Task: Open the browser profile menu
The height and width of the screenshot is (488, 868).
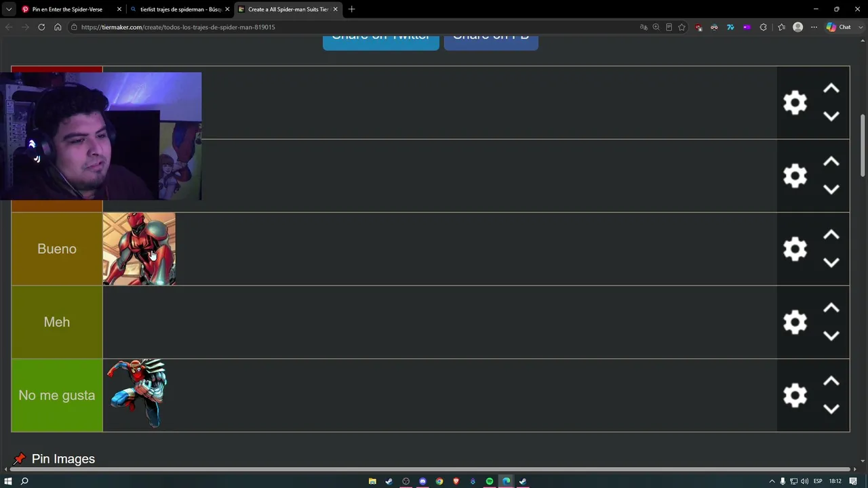Action: 798,27
